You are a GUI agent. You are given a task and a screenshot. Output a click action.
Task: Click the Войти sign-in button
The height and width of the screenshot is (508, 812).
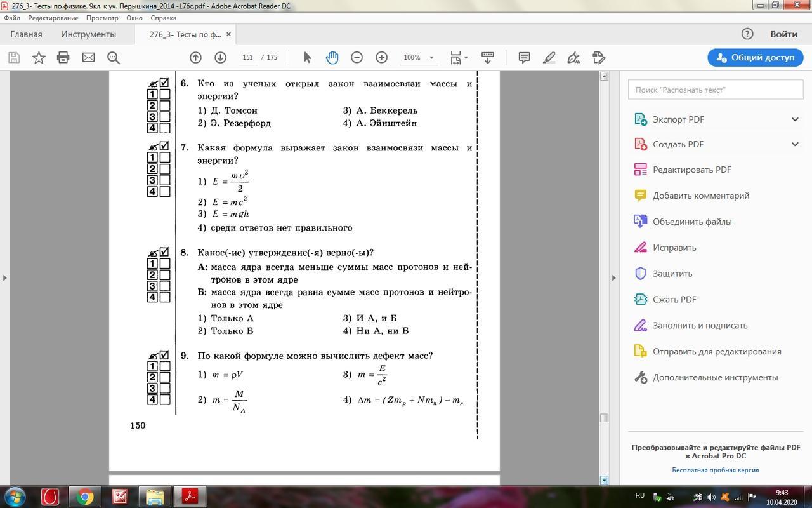783,34
